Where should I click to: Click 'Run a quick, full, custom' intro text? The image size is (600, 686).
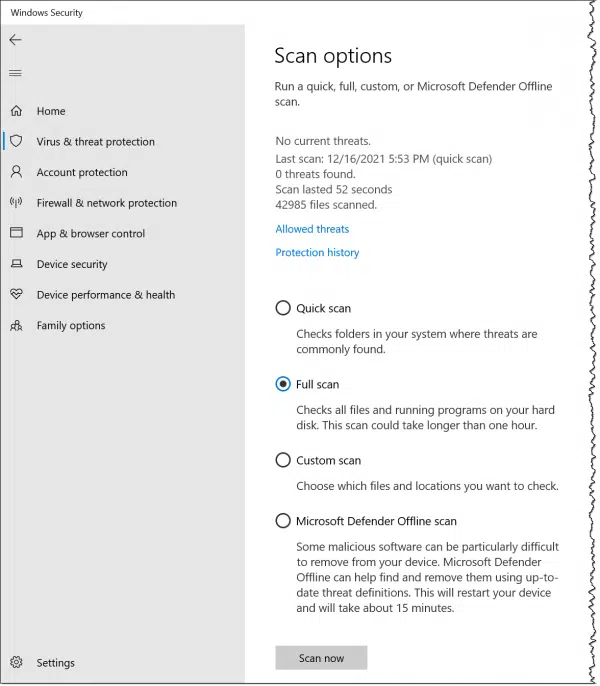click(x=413, y=94)
